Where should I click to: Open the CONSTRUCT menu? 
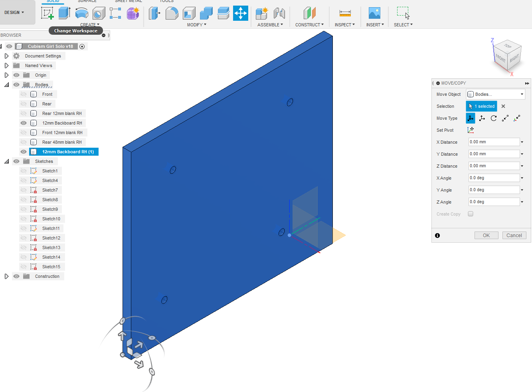coord(309,25)
